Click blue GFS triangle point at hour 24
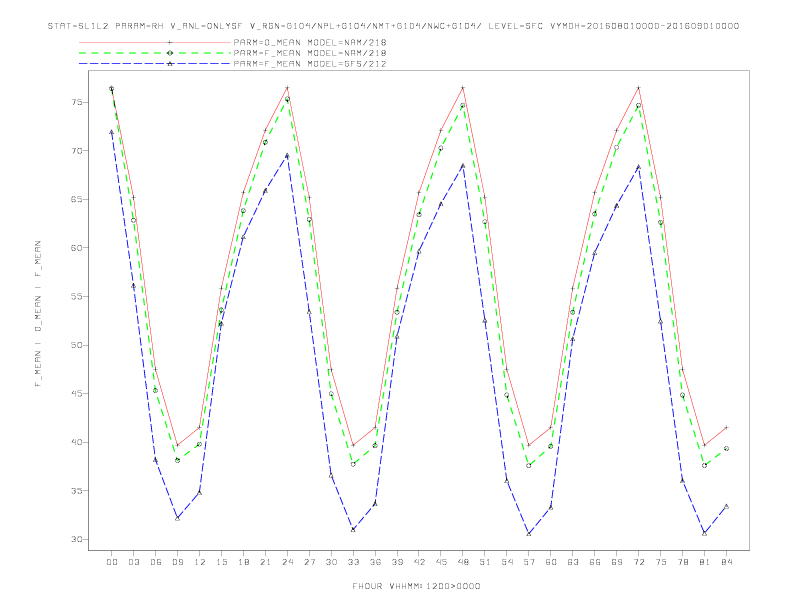Screen dimensions: 792x612 pos(287,156)
